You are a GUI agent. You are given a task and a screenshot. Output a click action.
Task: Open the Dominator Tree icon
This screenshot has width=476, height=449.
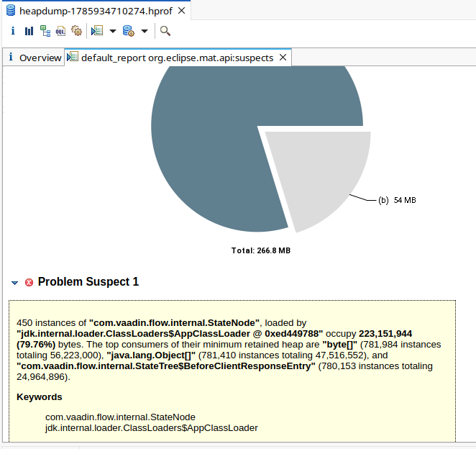pos(45,31)
